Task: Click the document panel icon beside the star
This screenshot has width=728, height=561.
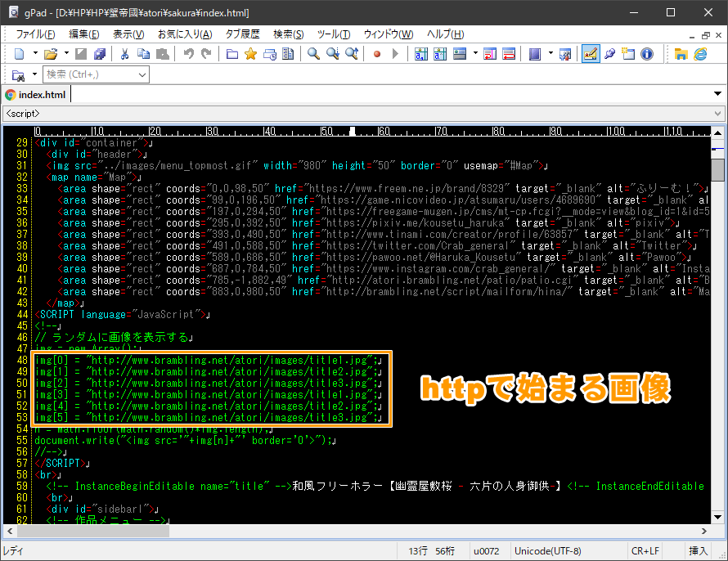Action: pos(288,54)
